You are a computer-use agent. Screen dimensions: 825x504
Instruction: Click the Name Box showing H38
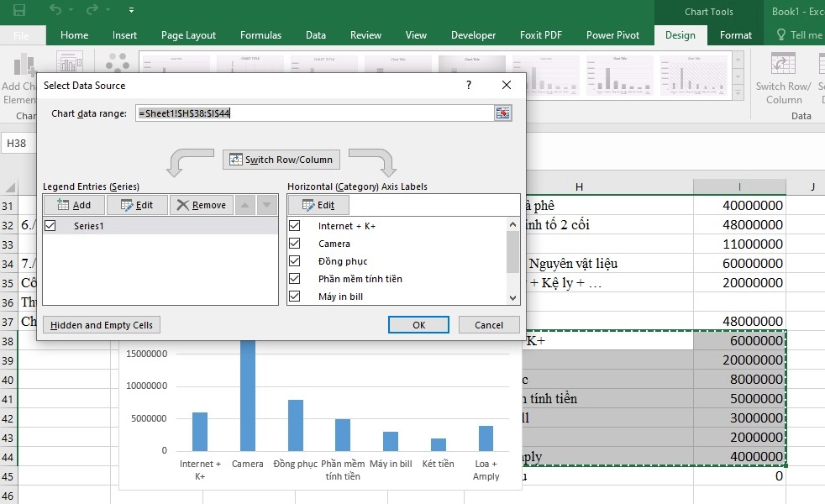point(18,143)
